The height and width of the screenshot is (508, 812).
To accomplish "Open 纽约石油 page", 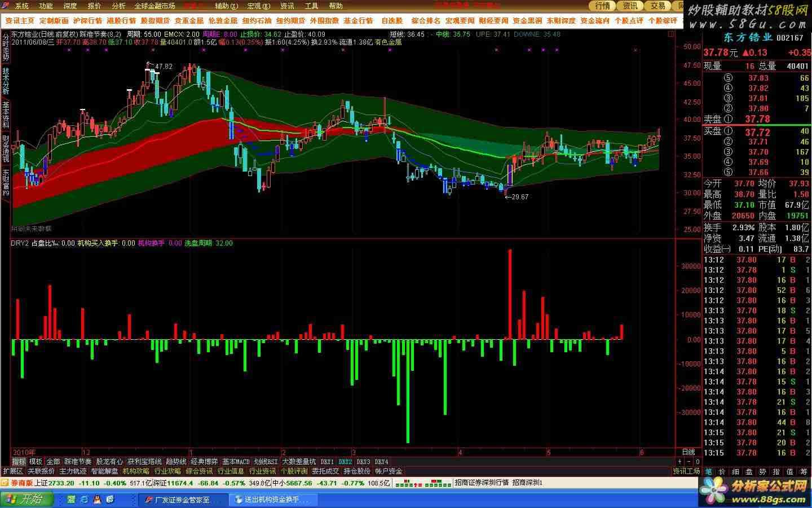I will point(257,20).
